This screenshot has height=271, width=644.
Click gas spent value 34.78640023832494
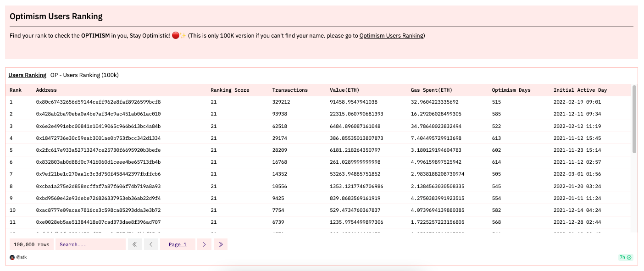pyautogui.click(x=436, y=126)
